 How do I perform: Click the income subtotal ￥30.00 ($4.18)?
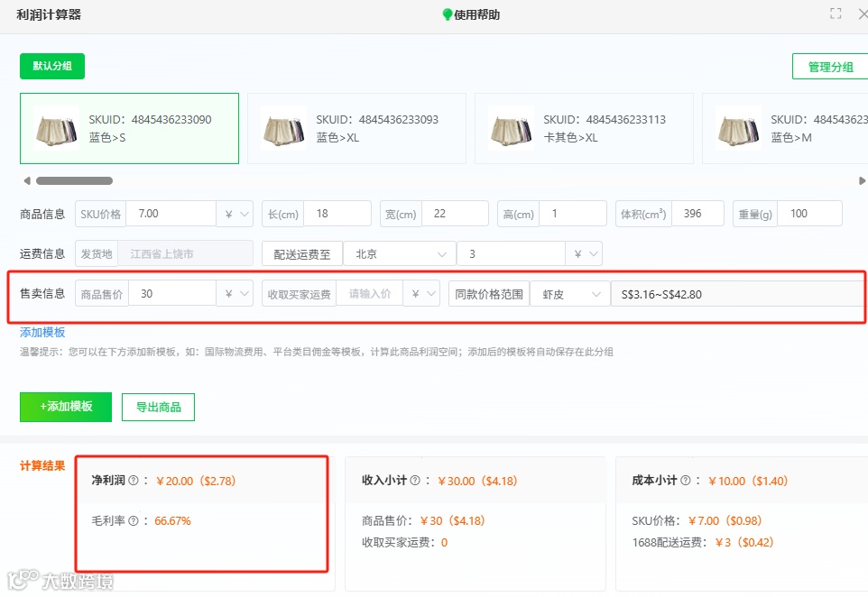tap(477, 481)
